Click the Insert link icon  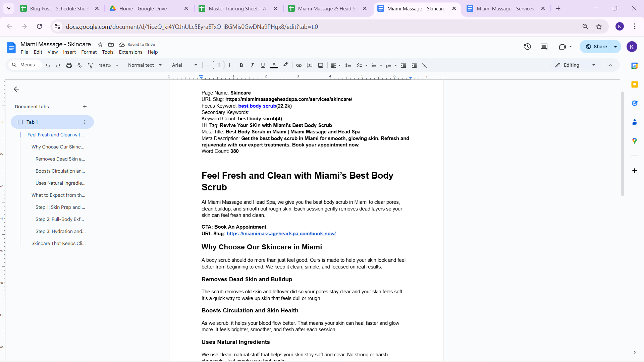pos(299,65)
